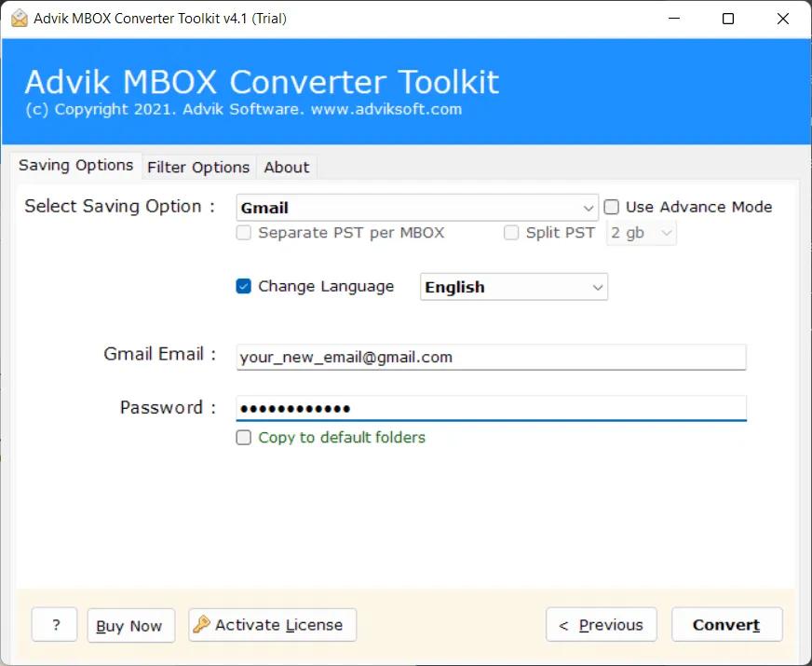Screen dimensions: 812x666
Task: Enable Copy to default folders
Action: (243, 437)
